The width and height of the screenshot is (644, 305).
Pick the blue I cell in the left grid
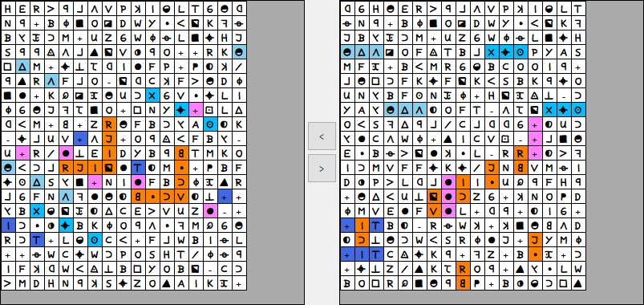point(8,226)
